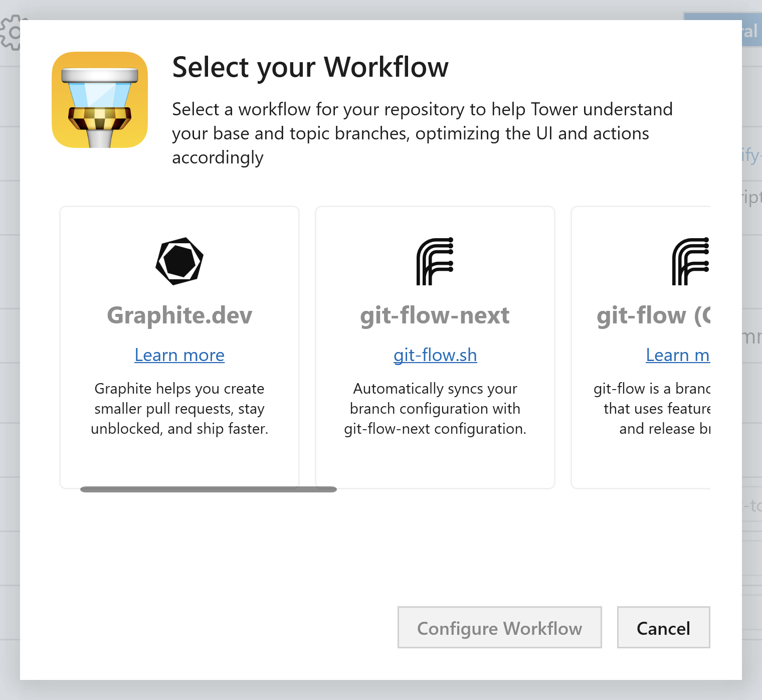This screenshot has width=762, height=700.
Task: Open Learn more link on git-flow card
Action: (x=678, y=355)
